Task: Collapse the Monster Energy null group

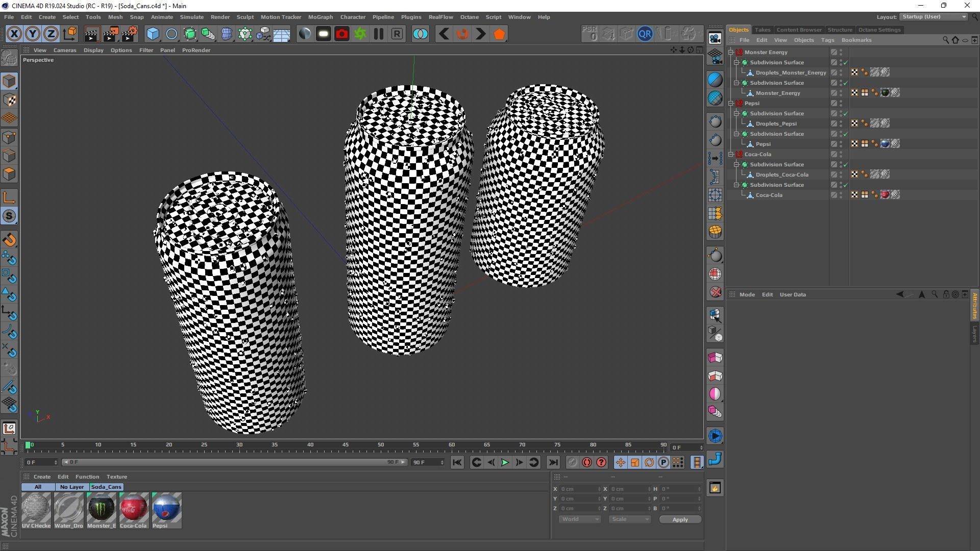Action: 731,52
